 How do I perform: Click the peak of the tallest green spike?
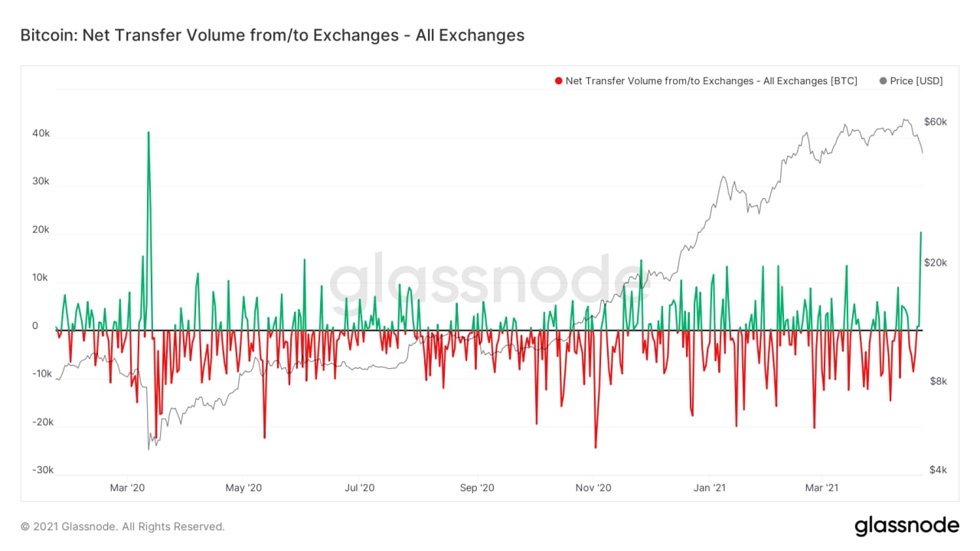tap(149, 132)
